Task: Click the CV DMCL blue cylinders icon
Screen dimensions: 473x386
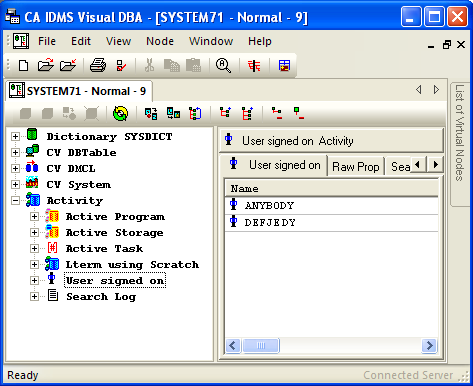Action: (32, 167)
